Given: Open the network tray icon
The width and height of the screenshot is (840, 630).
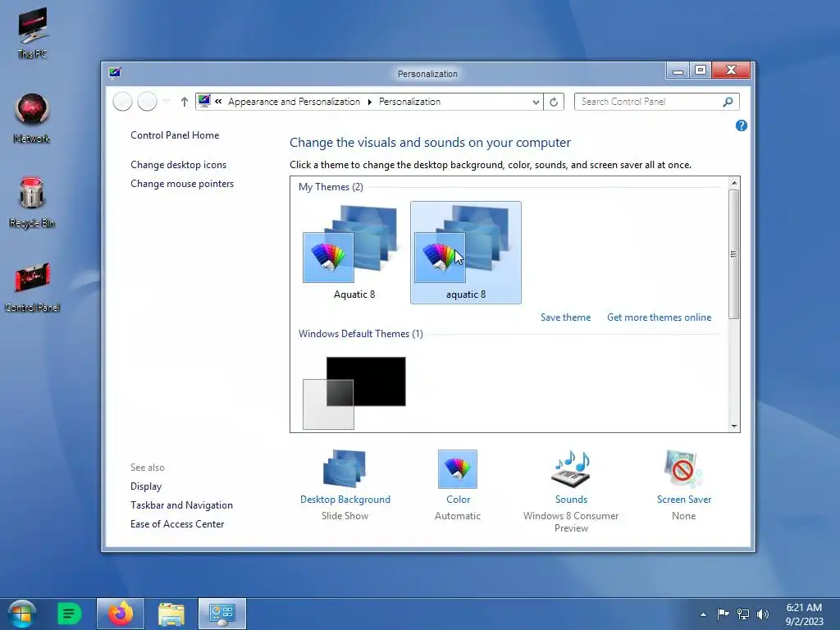Looking at the screenshot, I should (x=743, y=614).
